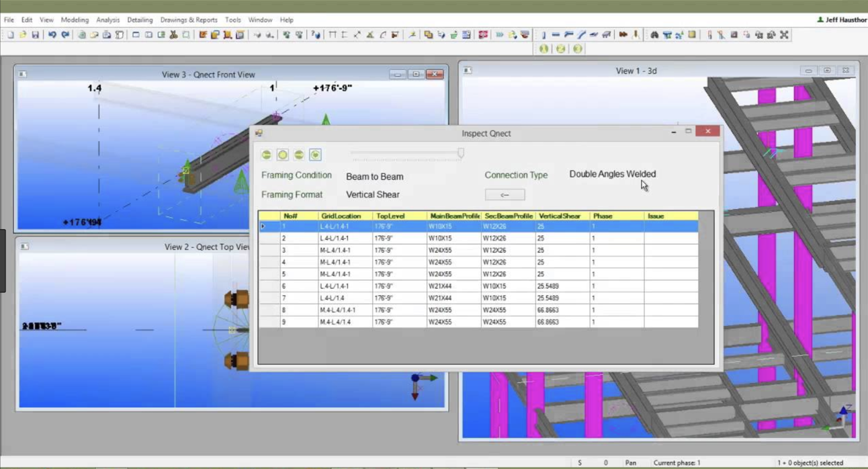Viewport: 868px width, 469px height.
Task: Click the Save icon in the main toolbar
Action: (36, 35)
